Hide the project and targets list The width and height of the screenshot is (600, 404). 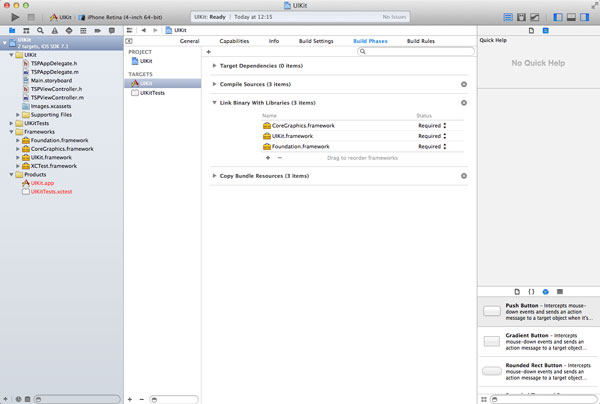point(129,41)
